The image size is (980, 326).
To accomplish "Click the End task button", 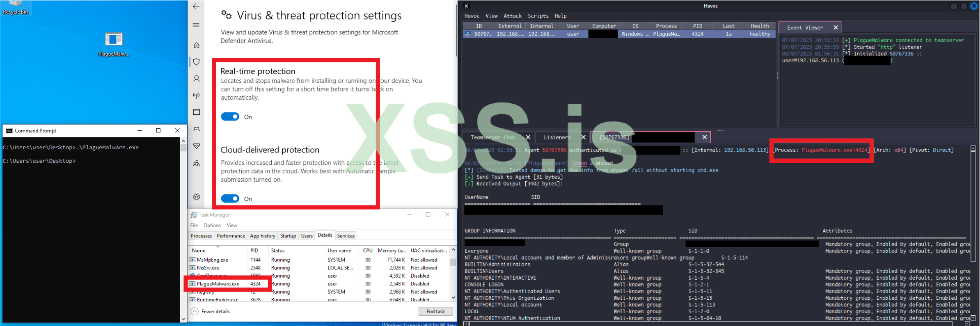I will click(435, 312).
